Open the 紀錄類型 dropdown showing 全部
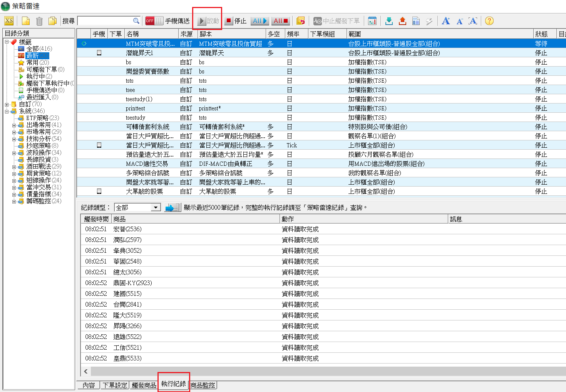Image resolution: width=566 pixels, height=392 pixels. pyautogui.click(x=137, y=208)
